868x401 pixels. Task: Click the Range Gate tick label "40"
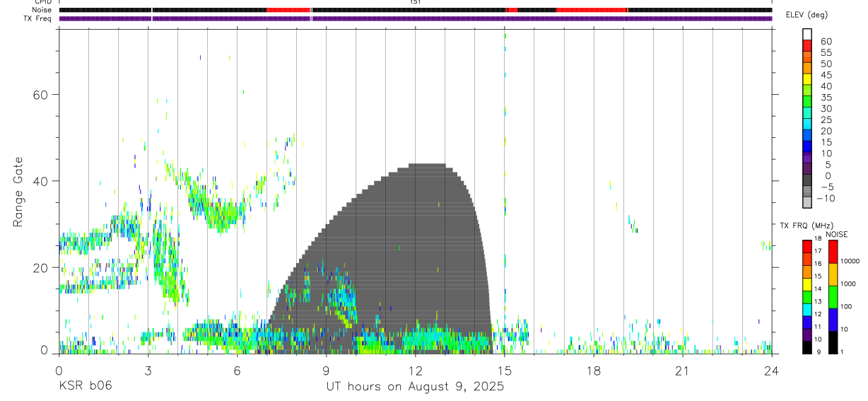click(41, 181)
